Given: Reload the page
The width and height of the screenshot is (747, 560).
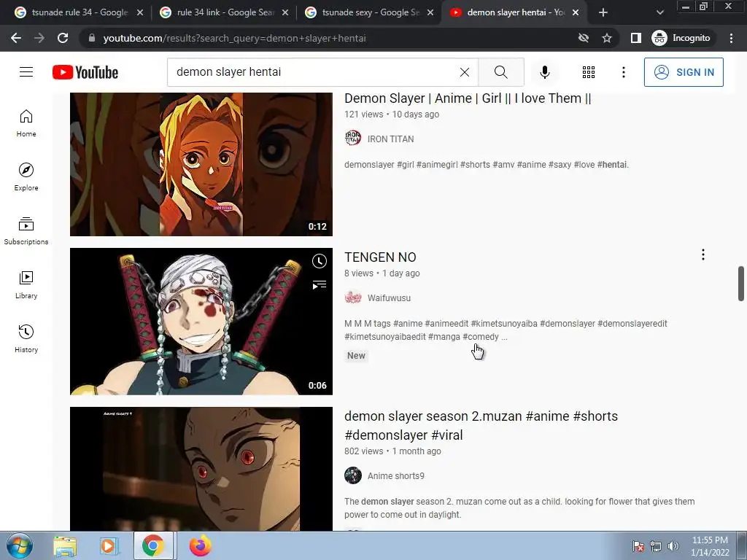Looking at the screenshot, I should [63, 38].
